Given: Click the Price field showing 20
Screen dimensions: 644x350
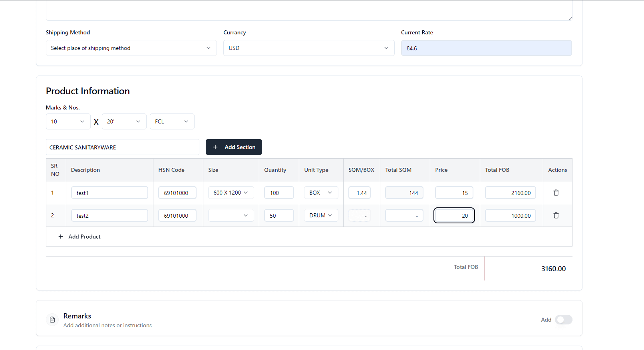Looking at the screenshot, I should pyautogui.click(x=454, y=215).
